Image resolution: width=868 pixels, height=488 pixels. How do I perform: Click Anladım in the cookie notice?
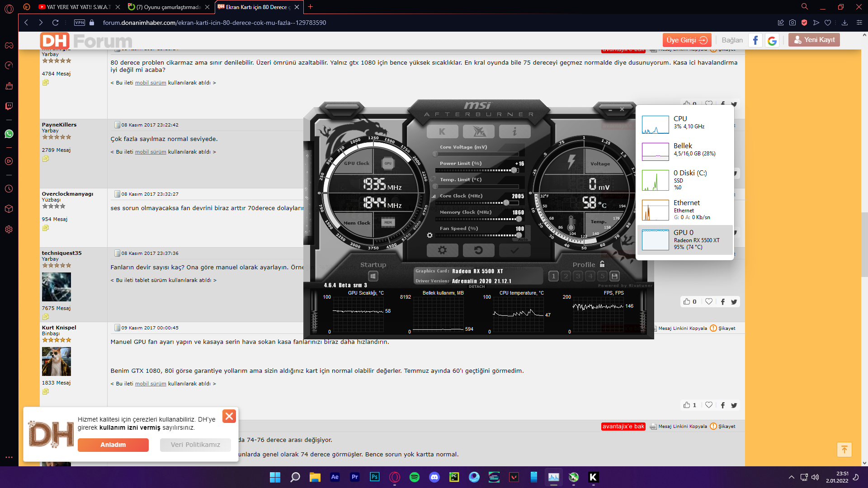point(113,445)
